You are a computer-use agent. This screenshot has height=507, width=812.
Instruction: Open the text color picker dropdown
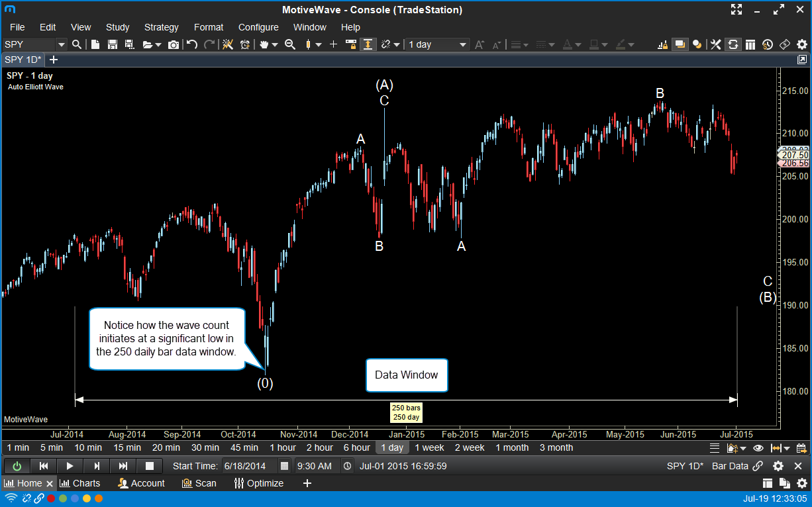point(578,44)
